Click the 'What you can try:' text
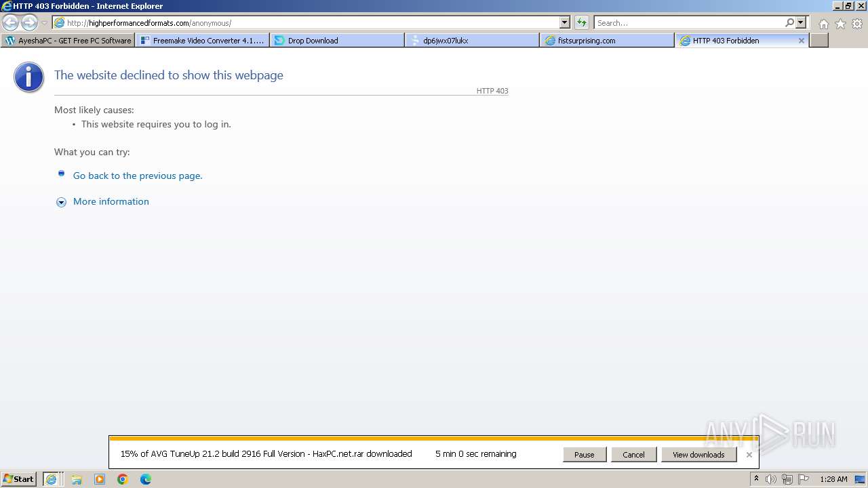 click(x=92, y=152)
